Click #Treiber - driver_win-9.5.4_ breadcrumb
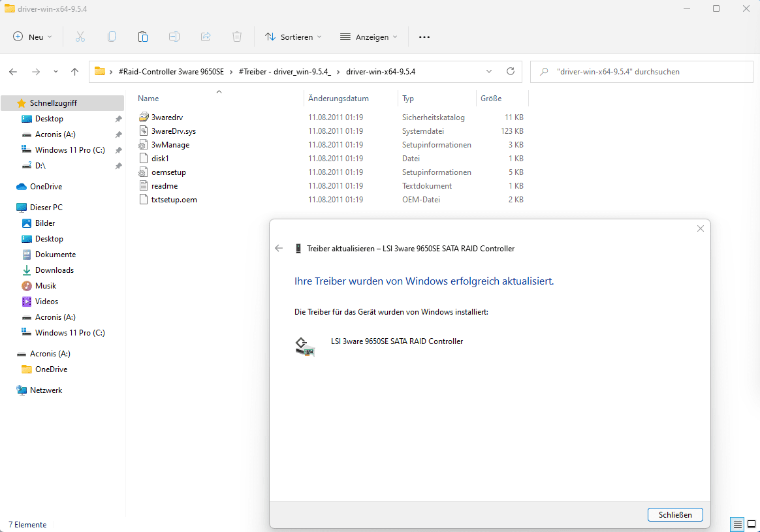 pos(285,72)
